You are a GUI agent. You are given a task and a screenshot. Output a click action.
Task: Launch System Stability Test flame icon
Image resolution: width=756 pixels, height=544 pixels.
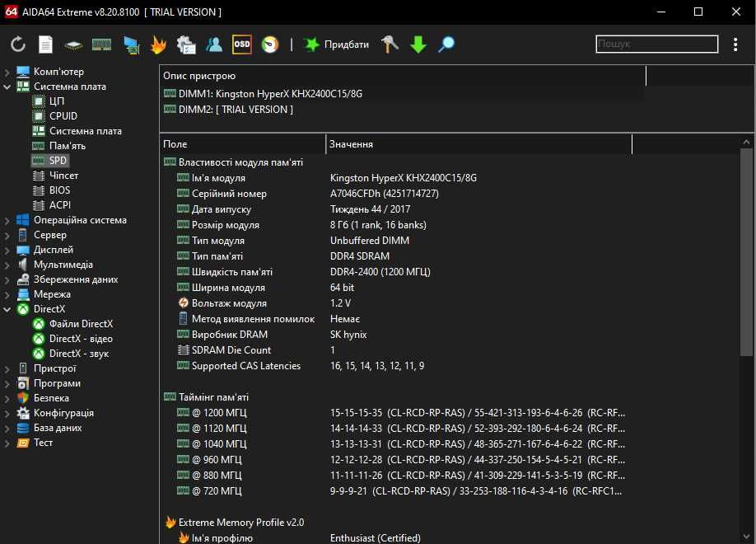[x=158, y=45]
